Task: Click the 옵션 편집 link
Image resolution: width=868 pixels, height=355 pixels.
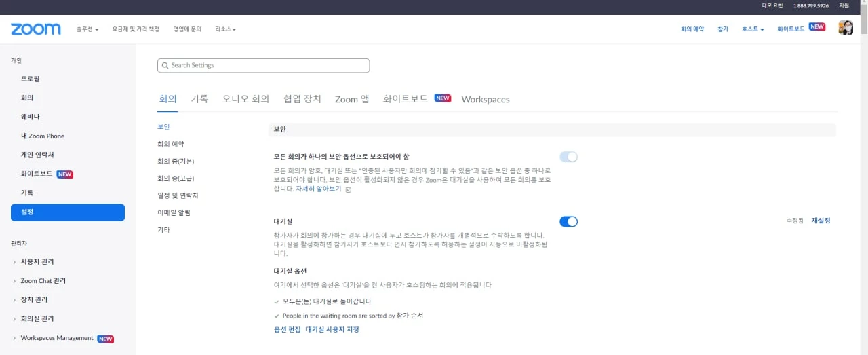Action: pyautogui.click(x=287, y=330)
